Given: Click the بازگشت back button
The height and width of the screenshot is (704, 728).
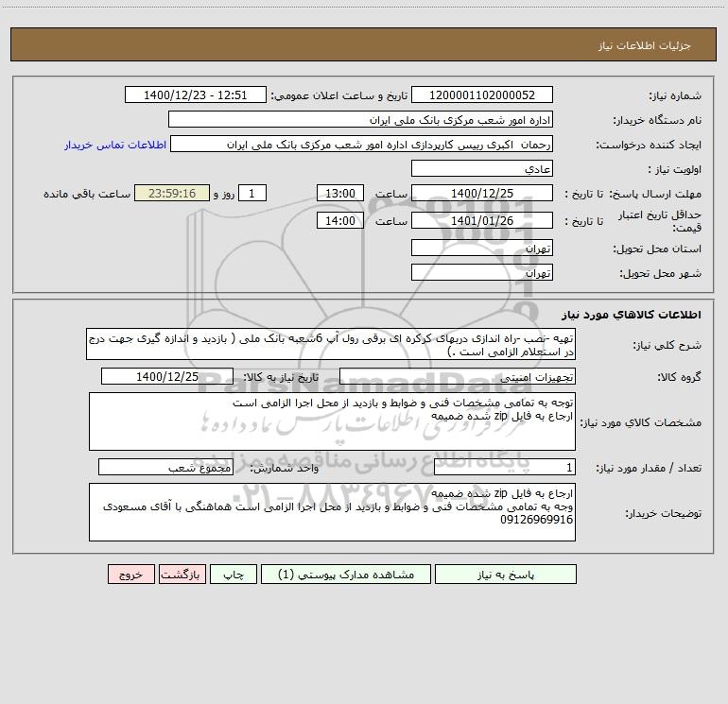Looking at the screenshot, I should pyautogui.click(x=182, y=575).
